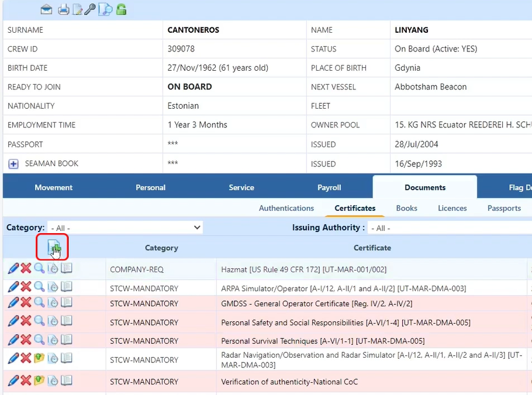
Task: Switch to the Movement tab
Action: [54, 188]
